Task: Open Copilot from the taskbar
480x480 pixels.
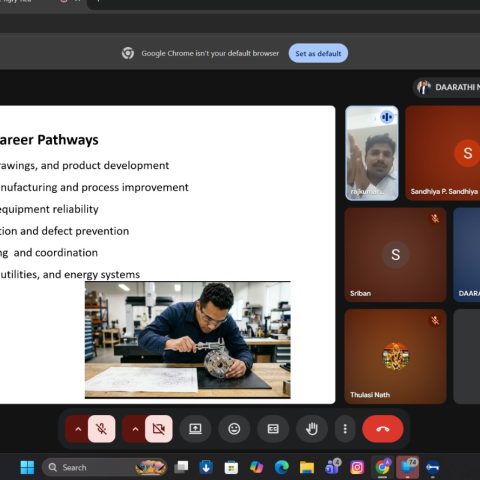Action: coord(256,467)
